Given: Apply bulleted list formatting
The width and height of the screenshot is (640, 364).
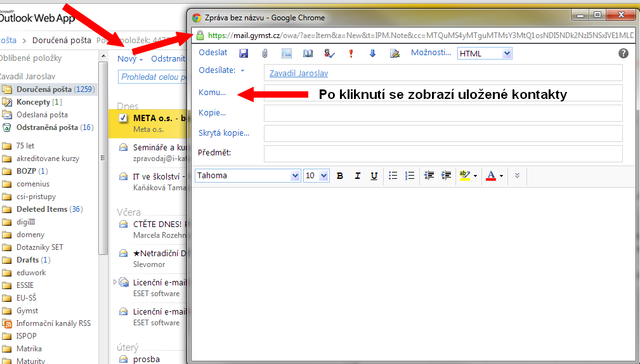Looking at the screenshot, I should pos(393,176).
